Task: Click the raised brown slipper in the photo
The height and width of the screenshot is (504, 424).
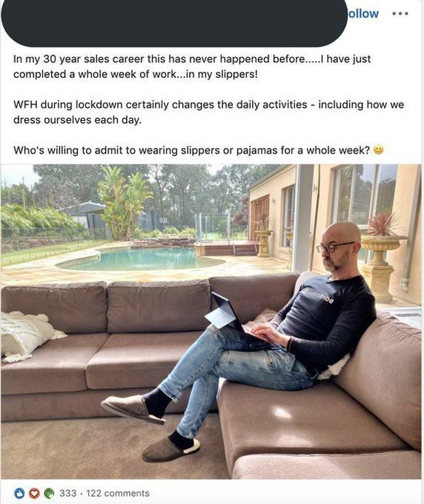Action: pyautogui.click(x=133, y=409)
